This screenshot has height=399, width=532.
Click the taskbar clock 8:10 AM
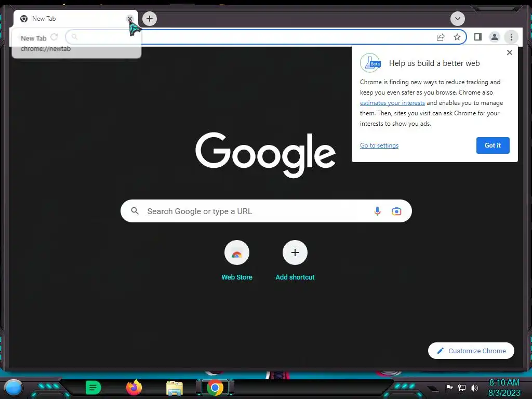(504, 383)
